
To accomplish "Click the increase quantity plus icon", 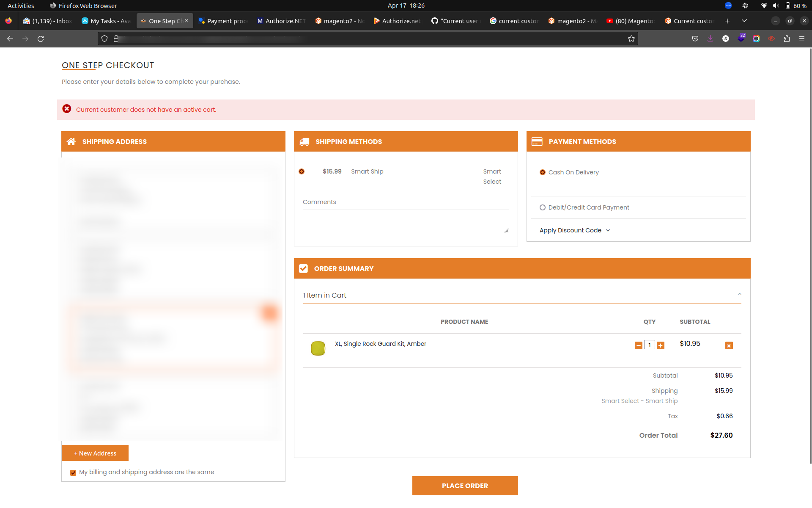I will point(661,345).
